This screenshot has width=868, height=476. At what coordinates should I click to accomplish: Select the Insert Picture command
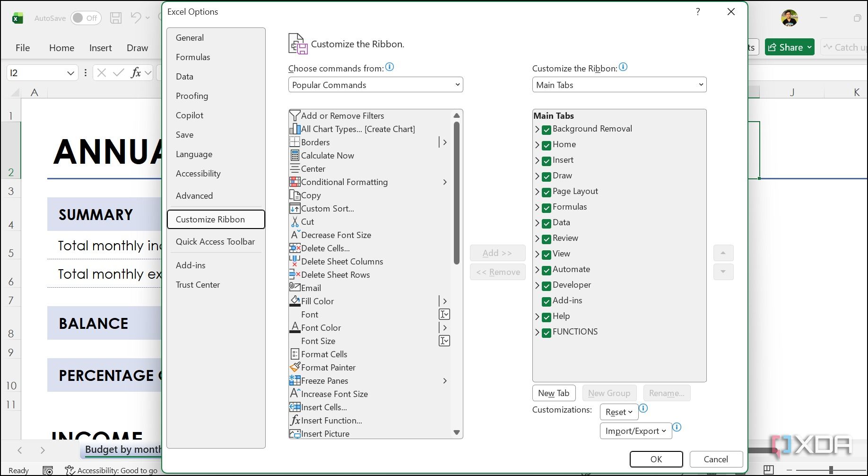point(369,434)
